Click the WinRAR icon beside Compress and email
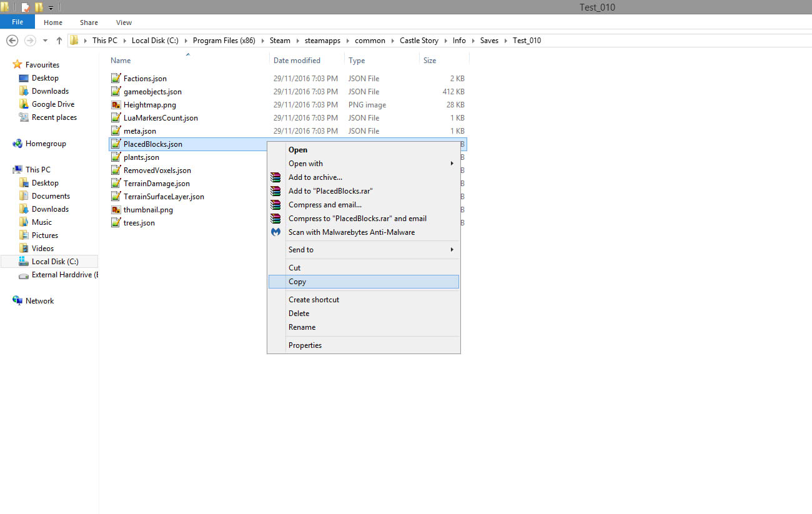 pos(275,205)
